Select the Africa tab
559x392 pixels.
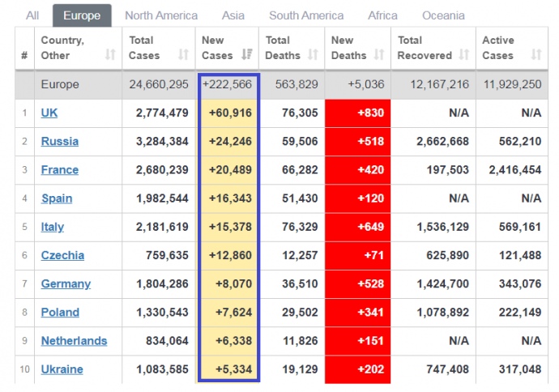(382, 15)
